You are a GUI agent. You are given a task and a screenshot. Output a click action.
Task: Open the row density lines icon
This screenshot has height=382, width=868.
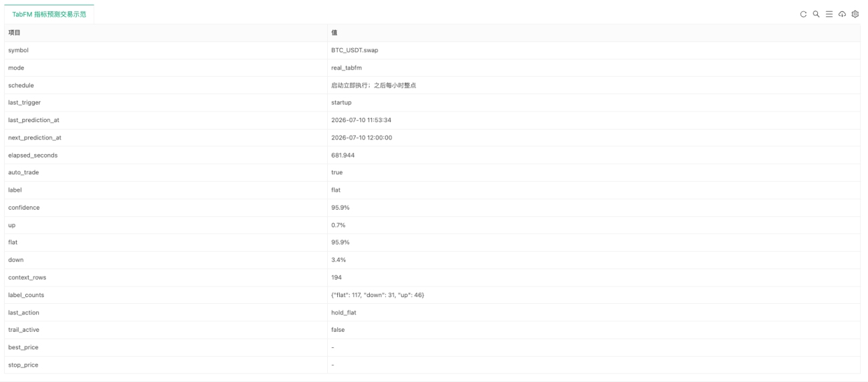point(829,14)
